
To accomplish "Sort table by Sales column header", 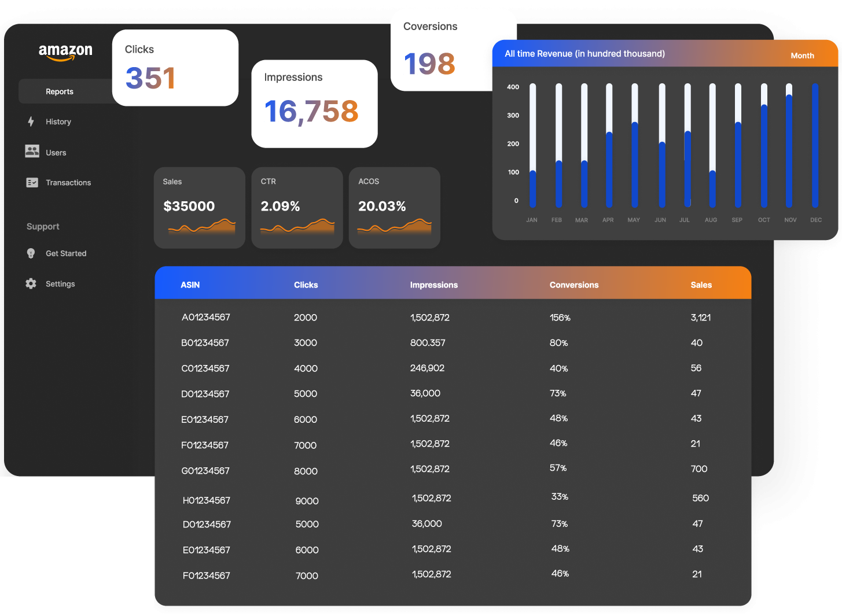I will click(x=701, y=285).
